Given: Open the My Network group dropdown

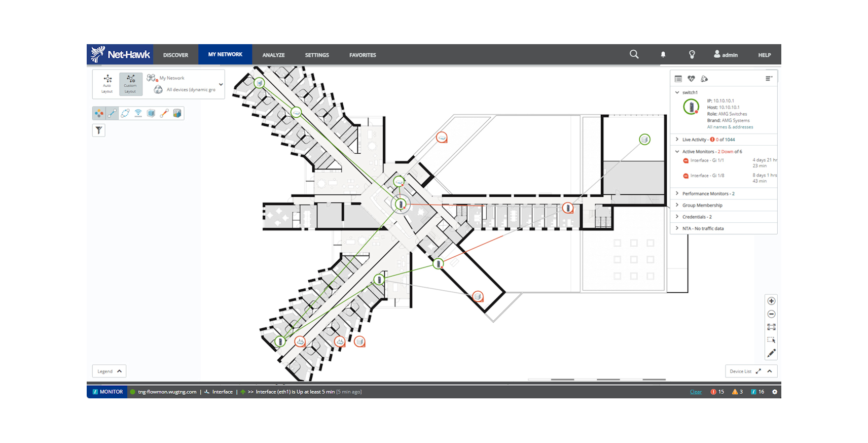Looking at the screenshot, I should point(221,84).
